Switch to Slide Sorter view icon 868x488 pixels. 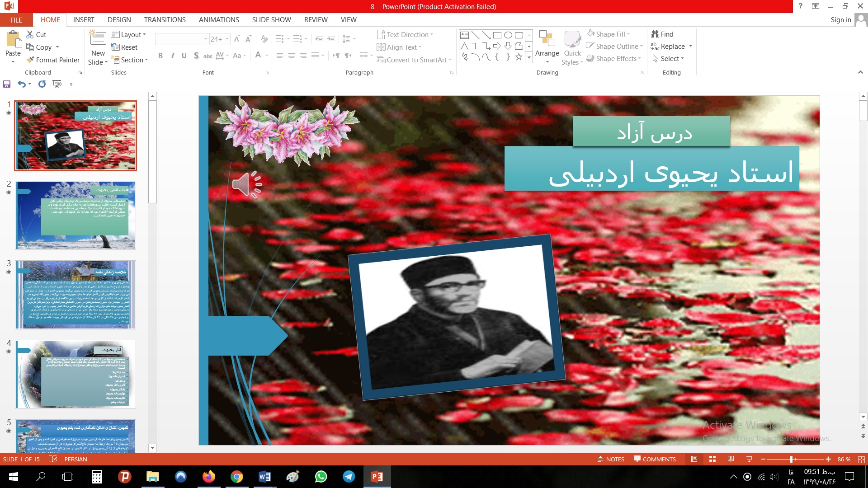pyautogui.click(x=712, y=459)
